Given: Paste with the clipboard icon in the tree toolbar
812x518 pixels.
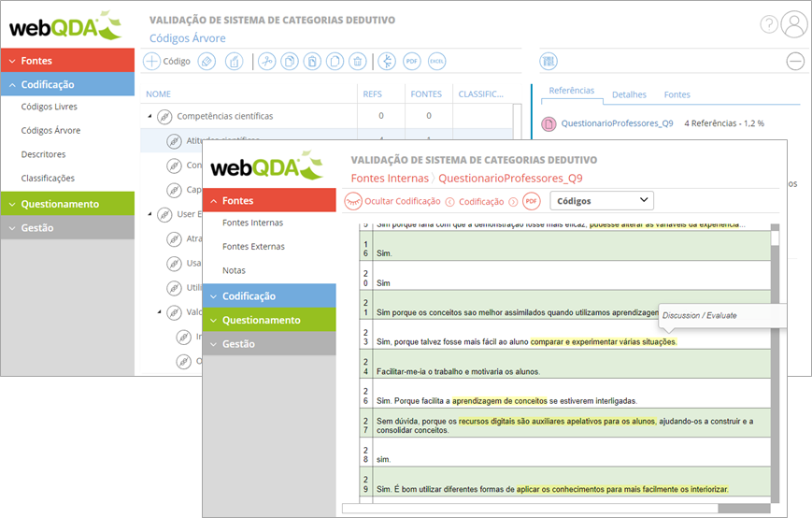Looking at the screenshot, I should [312, 61].
